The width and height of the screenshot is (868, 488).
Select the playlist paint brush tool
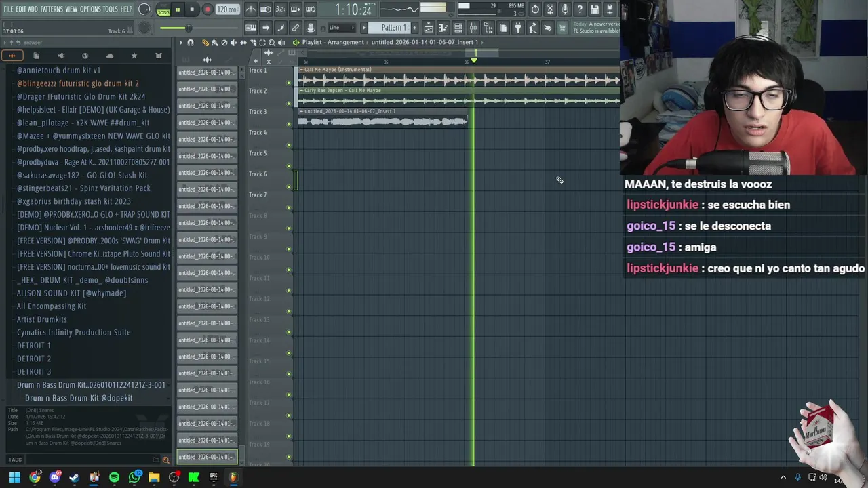pos(214,43)
